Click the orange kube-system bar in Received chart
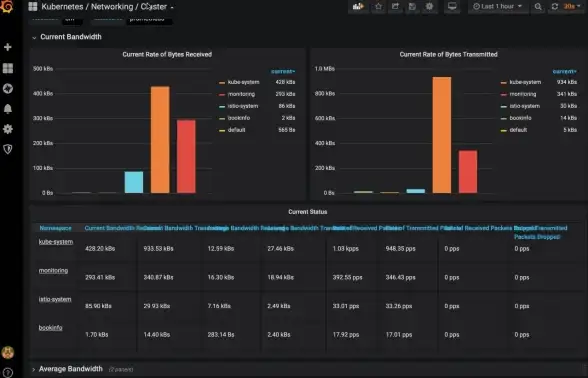 (160, 140)
